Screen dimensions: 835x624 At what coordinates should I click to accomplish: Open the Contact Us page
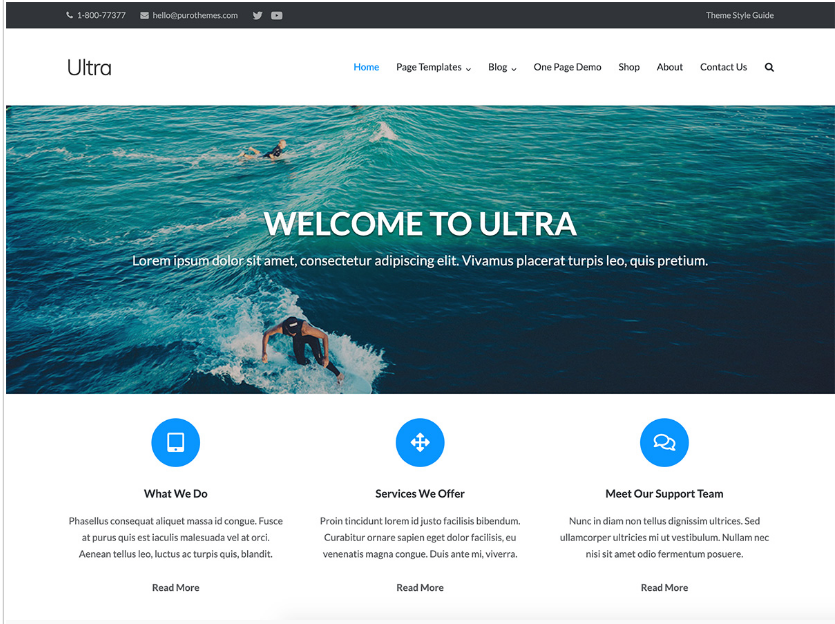[x=723, y=67]
